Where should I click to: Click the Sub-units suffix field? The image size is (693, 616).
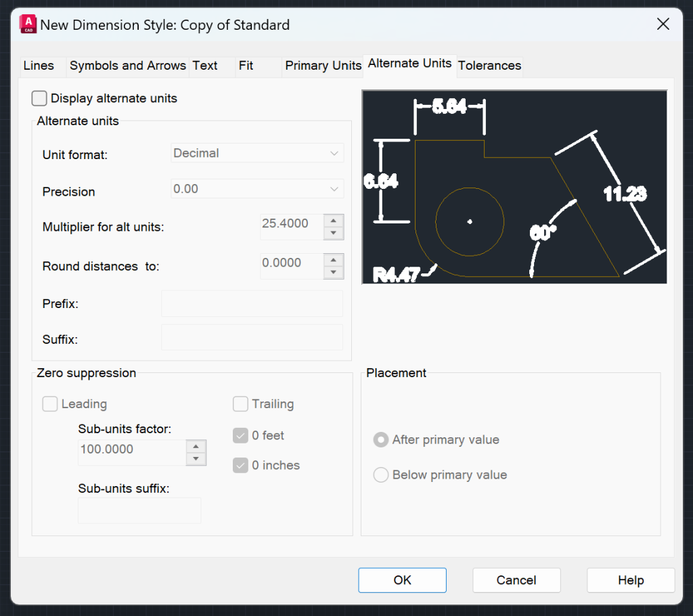139,510
